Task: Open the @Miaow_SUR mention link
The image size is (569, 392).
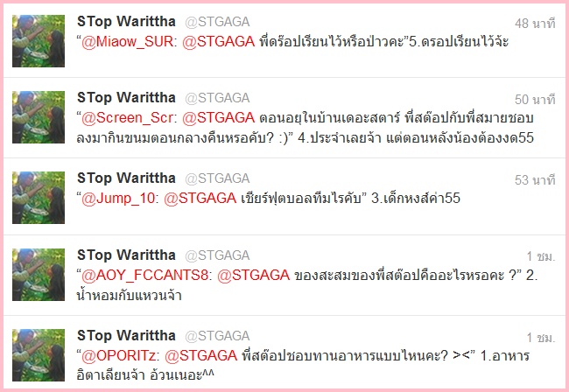Action: click(x=127, y=42)
